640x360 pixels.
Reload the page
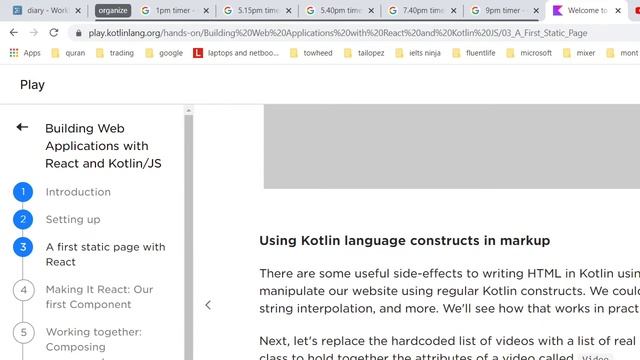pyautogui.click(x=54, y=33)
